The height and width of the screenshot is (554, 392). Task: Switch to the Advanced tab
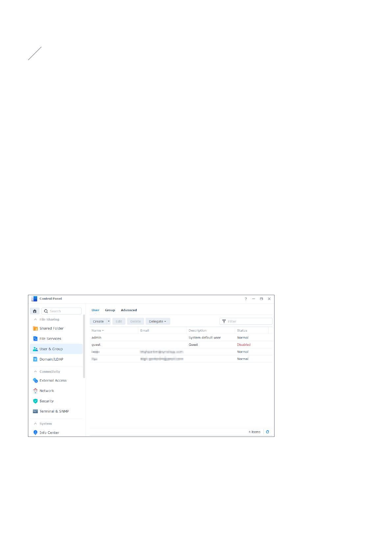(129, 310)
